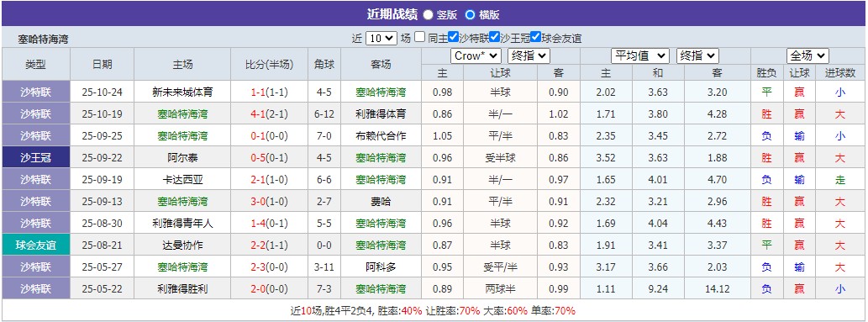Click the away odds value 14.12
This screenshot has width=868, height=322.
point(717,288)
